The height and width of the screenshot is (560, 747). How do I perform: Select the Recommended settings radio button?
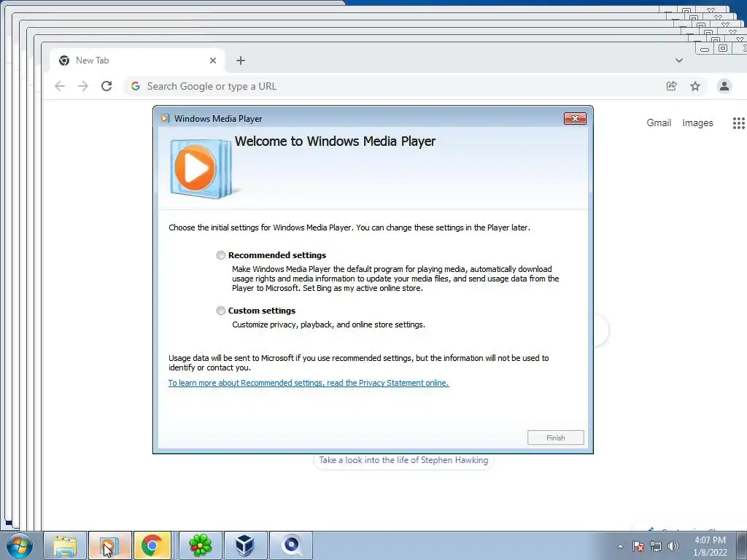coord(220,255)
